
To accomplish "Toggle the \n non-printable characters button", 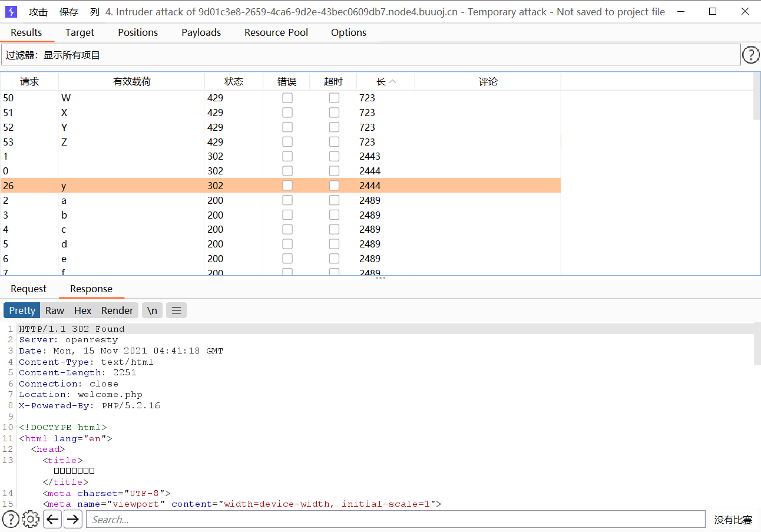I will [152, 310].
